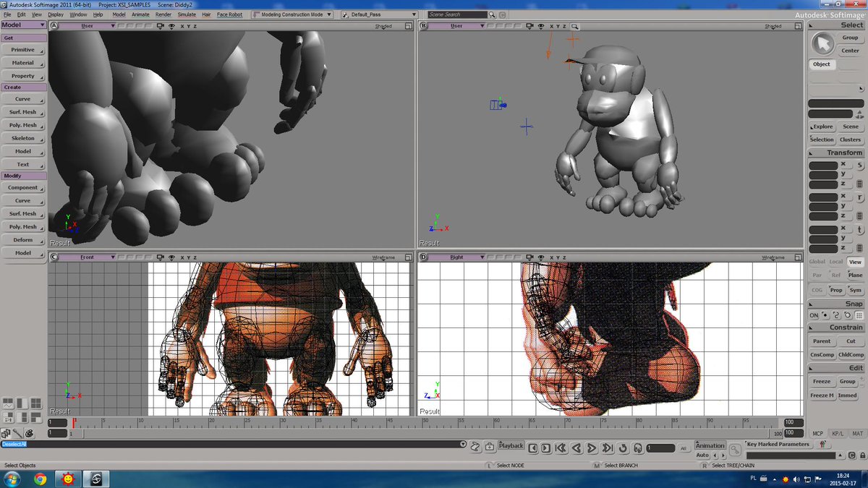The image size is (868, 488).
Task: Click the Freeze M button
Action: click(822, 395)
